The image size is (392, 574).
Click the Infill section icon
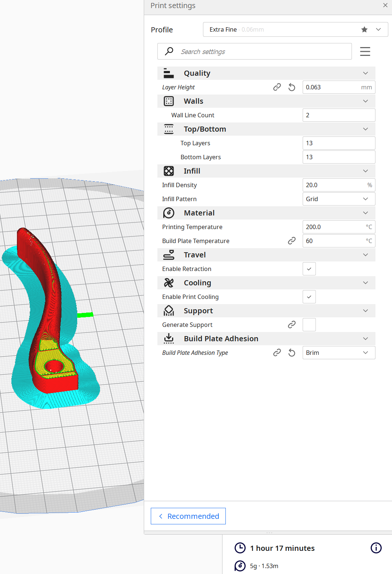click(169, 171)
